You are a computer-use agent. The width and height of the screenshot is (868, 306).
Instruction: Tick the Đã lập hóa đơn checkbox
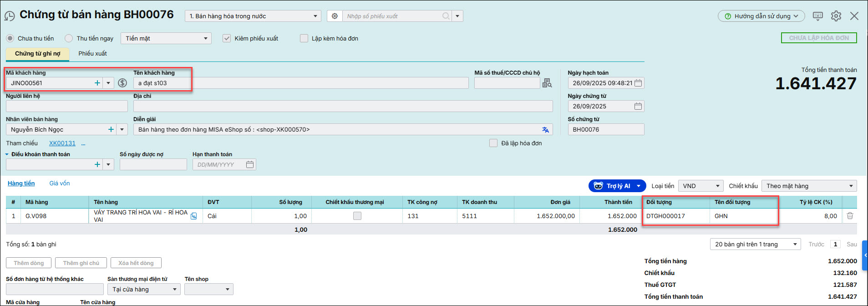click(x=493, y=143)
